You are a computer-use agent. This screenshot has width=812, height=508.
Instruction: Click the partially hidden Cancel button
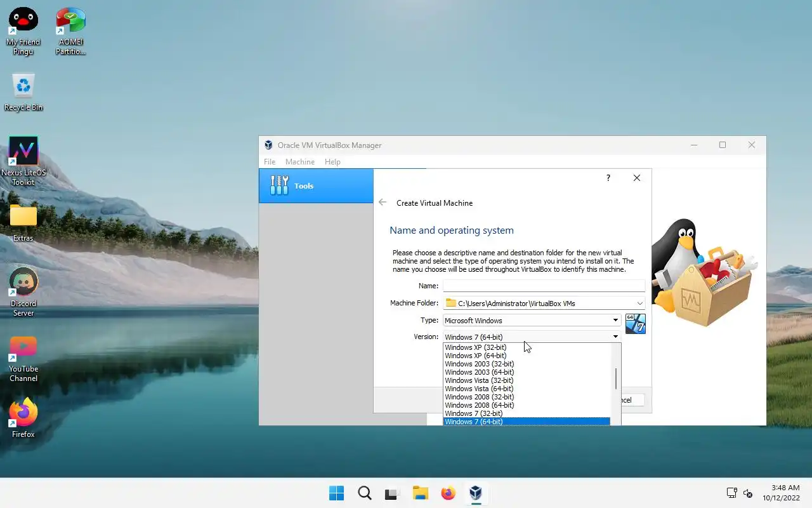click(x=632, y=400)
